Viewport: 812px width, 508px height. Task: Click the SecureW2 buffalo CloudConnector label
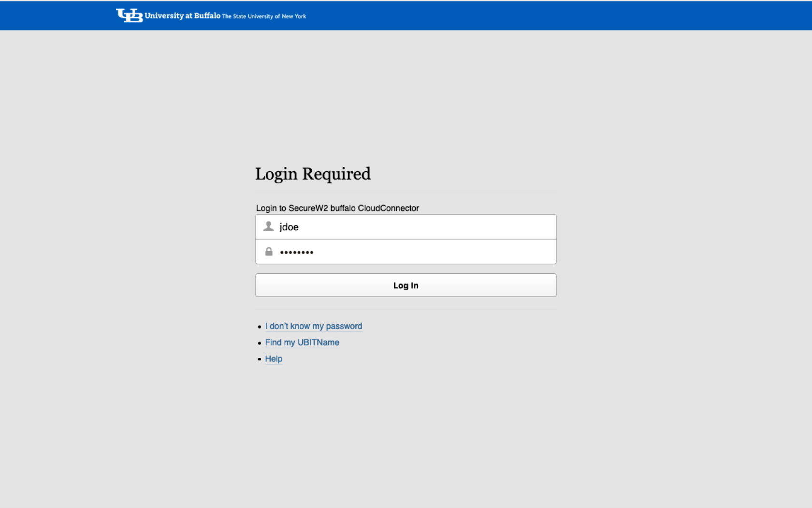pyautogui.click(x=337, y=208)
